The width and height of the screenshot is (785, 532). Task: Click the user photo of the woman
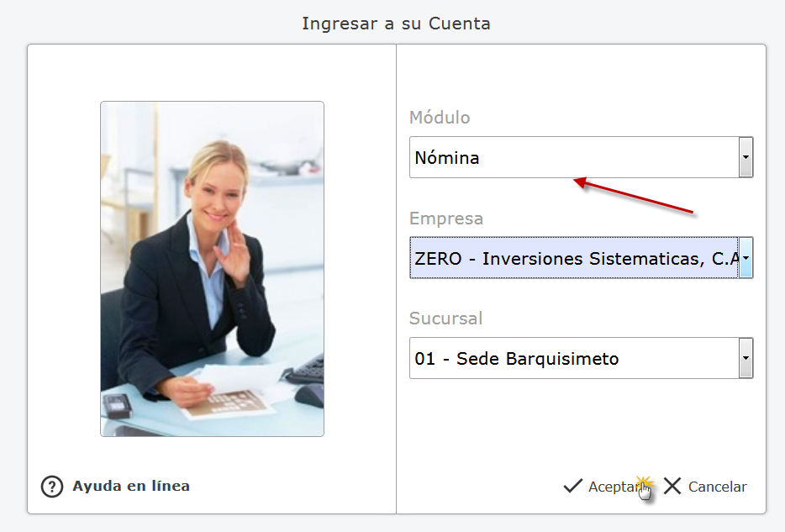213,269
